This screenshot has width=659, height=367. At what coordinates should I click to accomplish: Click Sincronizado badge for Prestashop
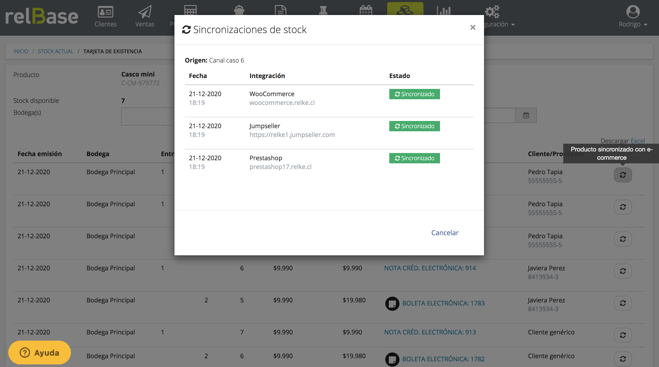414,158
